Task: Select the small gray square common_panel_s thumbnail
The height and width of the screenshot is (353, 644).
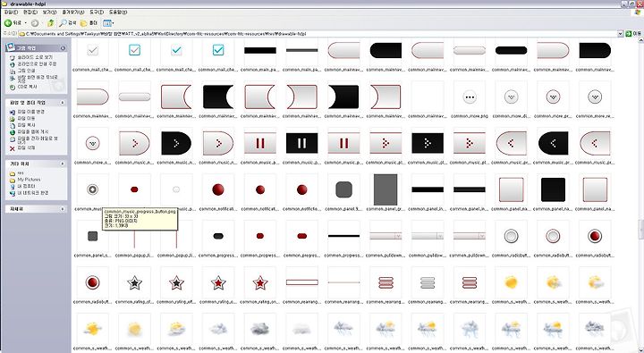Action: click(93, 236)
